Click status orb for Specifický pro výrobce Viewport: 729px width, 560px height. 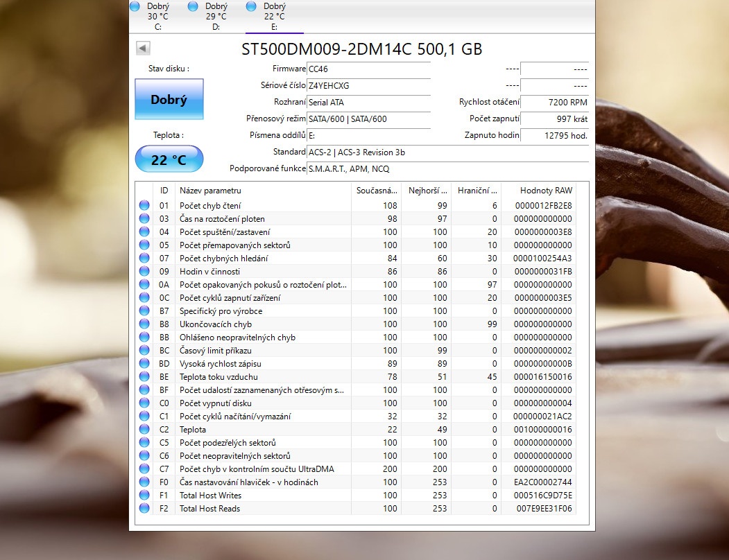click(x=144, y=310)
